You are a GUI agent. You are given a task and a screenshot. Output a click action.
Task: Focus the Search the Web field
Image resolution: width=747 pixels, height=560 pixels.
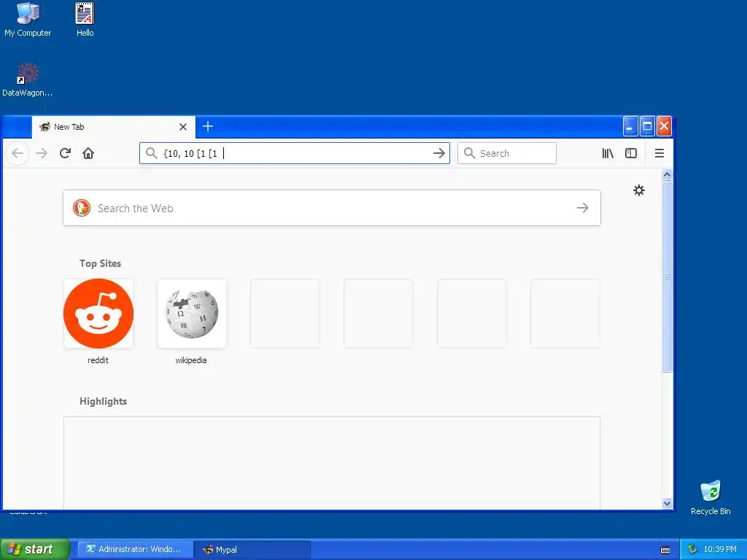pyautogui.click(x=332, y=208)
